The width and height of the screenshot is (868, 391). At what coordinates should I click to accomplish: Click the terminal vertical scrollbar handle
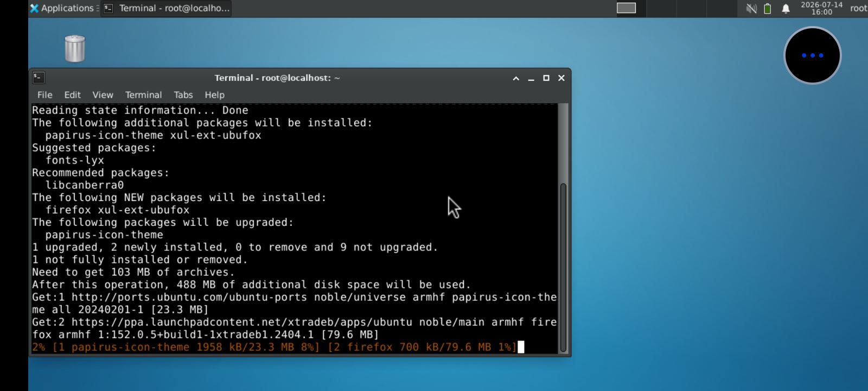pyautogui.click(x=563, y=268)
